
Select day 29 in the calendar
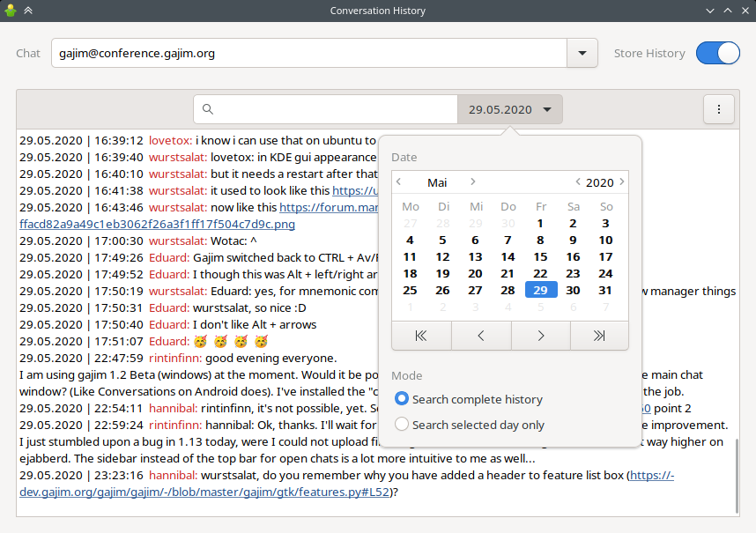[540, 290]
